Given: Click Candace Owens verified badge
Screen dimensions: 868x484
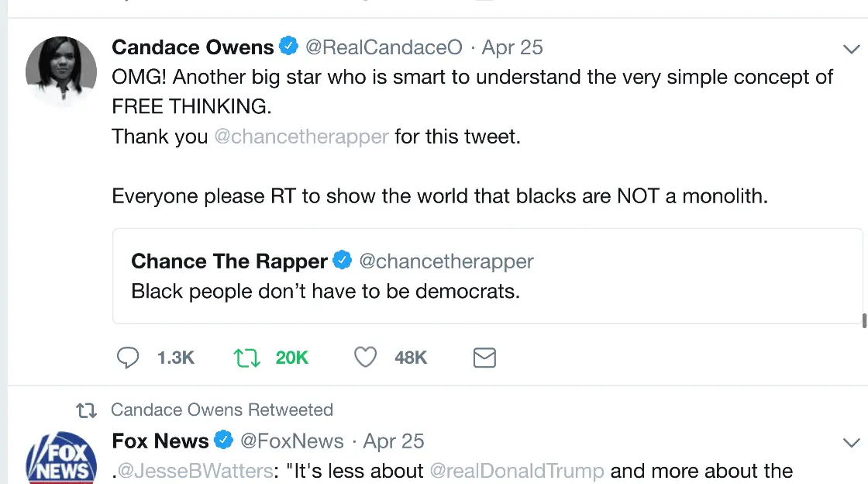Looking at the screenshot, I should 289,47.
